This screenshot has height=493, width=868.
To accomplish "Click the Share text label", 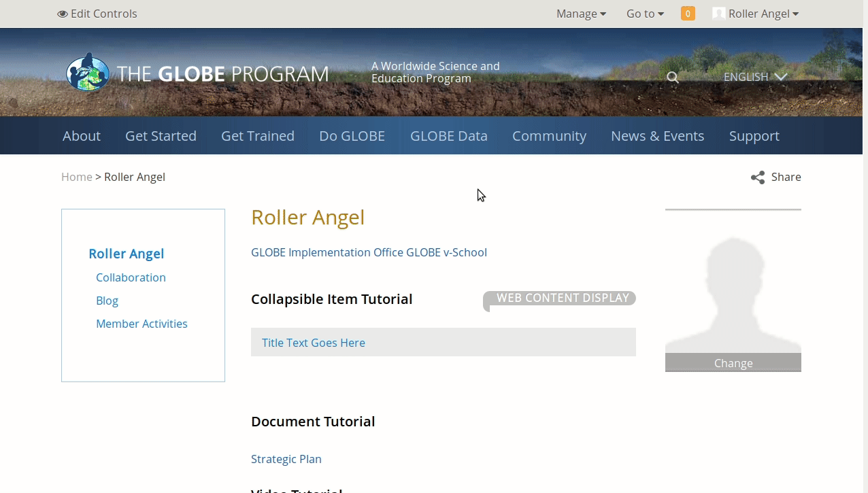I will 786,177.
